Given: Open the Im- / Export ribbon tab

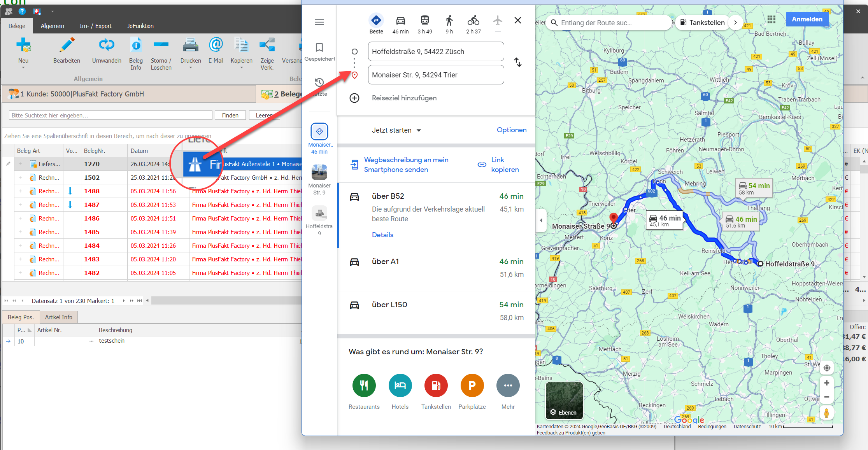Looking at the screenshot, I should click(95, 26).
